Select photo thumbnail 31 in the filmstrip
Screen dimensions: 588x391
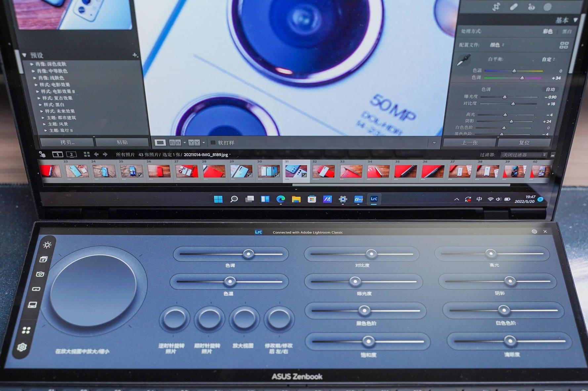[x=297, y=171]
